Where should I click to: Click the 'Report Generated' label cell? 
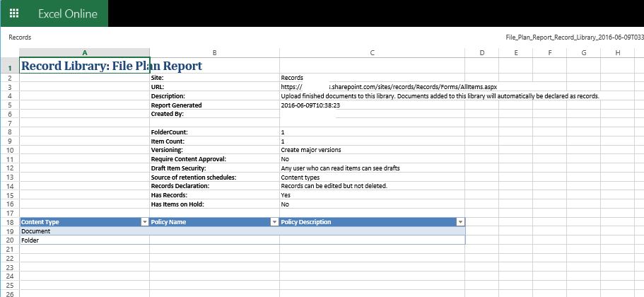click(x=214, y=105)
